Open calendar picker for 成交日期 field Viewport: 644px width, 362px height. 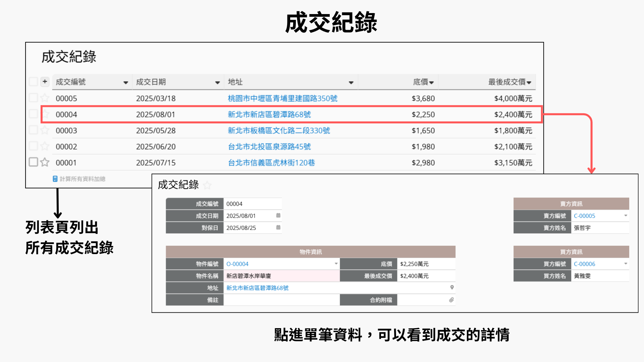pos(278,216)
